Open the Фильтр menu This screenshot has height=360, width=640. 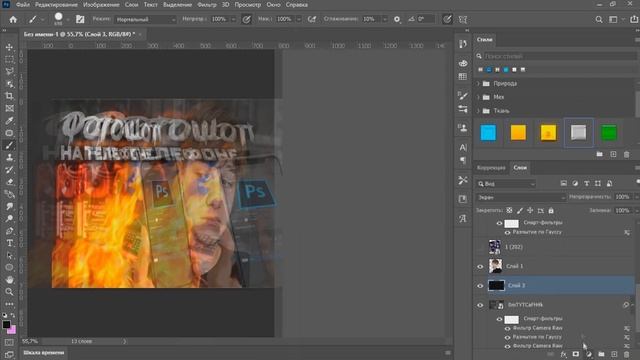click(x=207, y=4)
